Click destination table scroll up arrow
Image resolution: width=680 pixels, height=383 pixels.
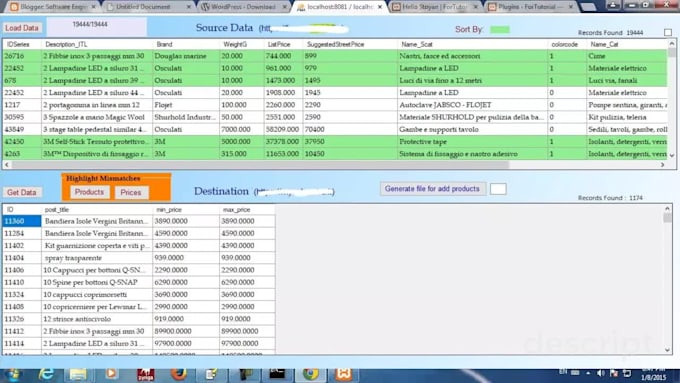667,209
